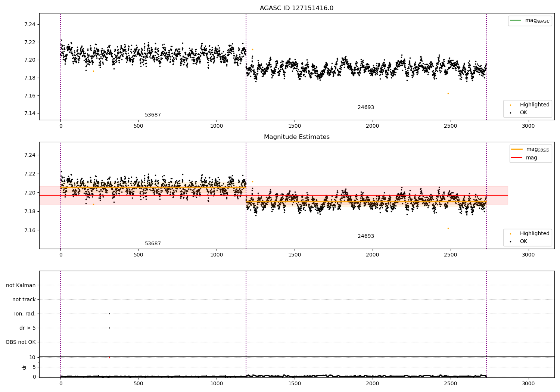Click the 3000 x-tick under the top plot
This screenshot has height=392, width=560.
point(528,126)
